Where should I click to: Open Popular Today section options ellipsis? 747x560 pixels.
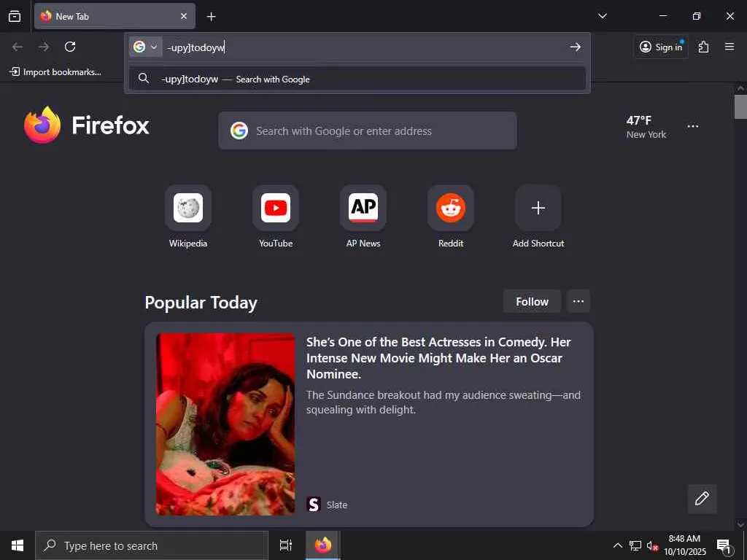point(578,301)
